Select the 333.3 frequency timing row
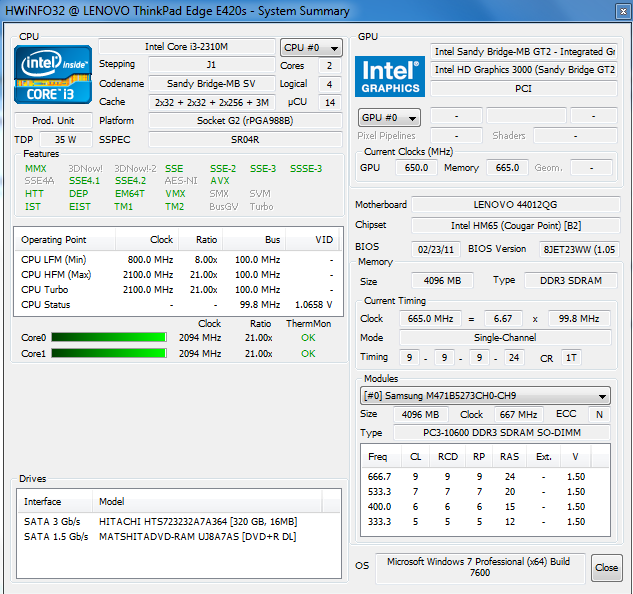The height and width of the screenshot is (594, 633). 485,521
